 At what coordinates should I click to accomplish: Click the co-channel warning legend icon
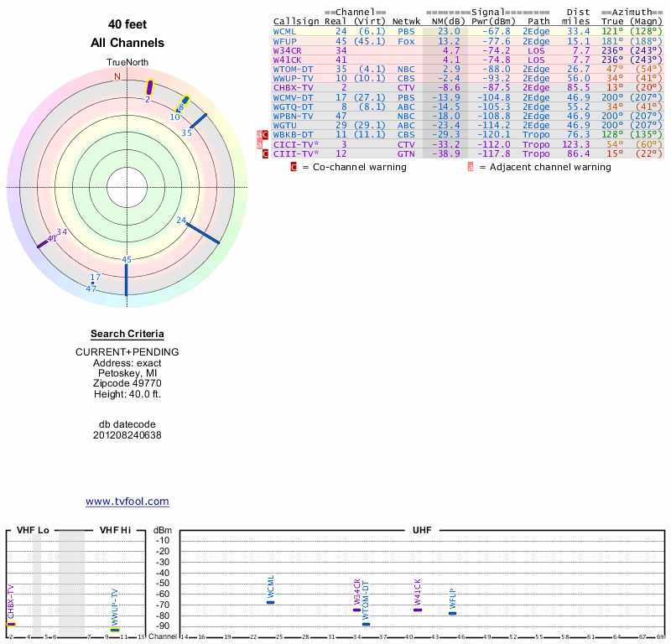click(294, 167)
